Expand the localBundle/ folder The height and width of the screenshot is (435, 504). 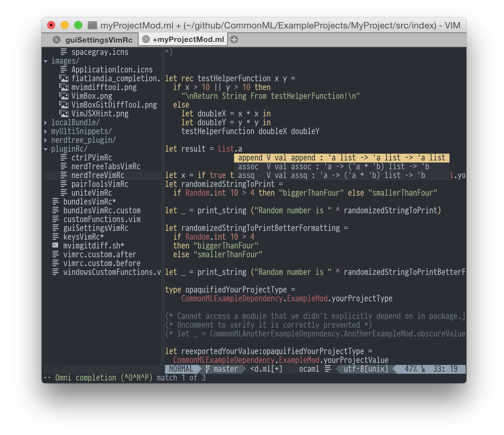click(x=45, y=122)
